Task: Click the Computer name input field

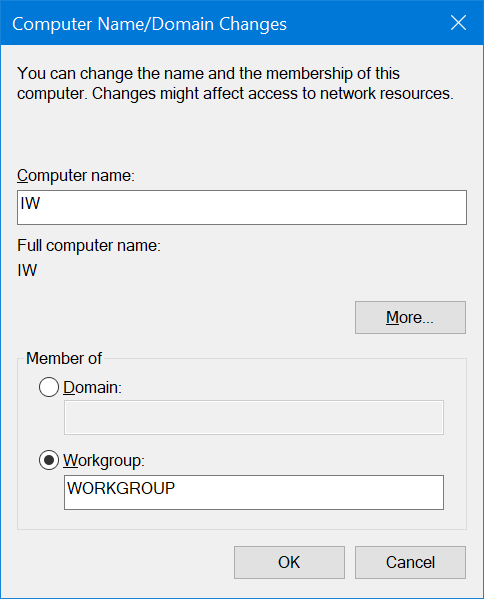Action: pyautogui.click(x=242, y=207)
